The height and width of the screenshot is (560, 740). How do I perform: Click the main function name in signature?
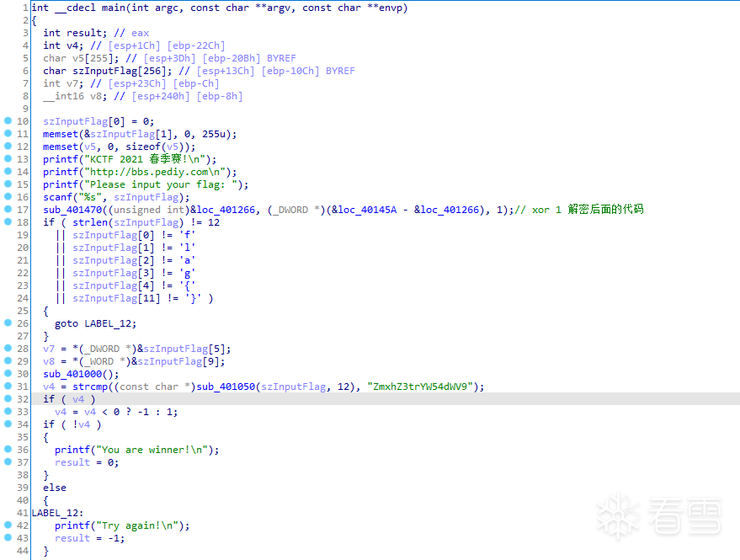click(113, 8)
